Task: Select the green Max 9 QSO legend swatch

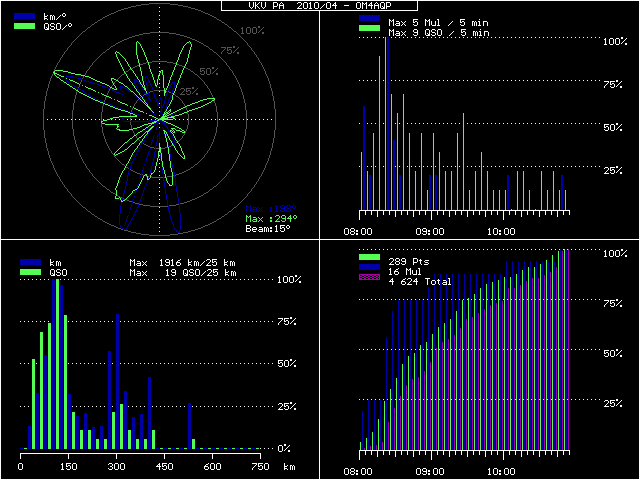Action: [369, 32]
